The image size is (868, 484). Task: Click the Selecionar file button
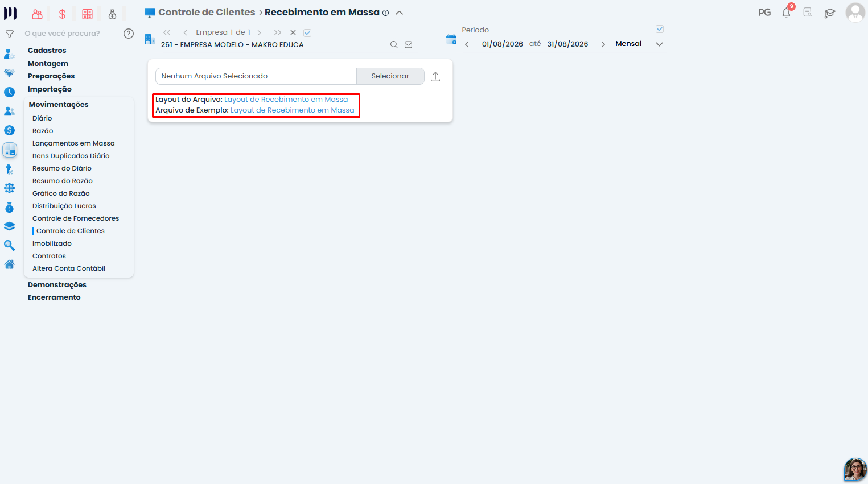click(390, 76)
